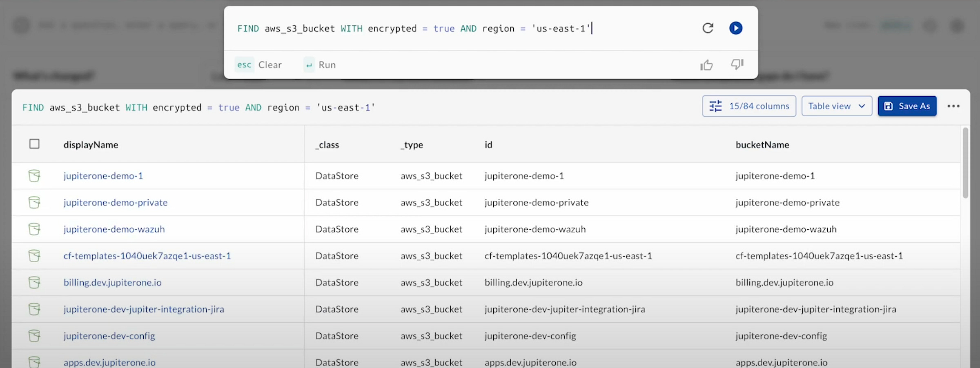Viewport: 980px width, 368px height.
Task: Click the displayName column header
Action: click(x=91, y=145)
